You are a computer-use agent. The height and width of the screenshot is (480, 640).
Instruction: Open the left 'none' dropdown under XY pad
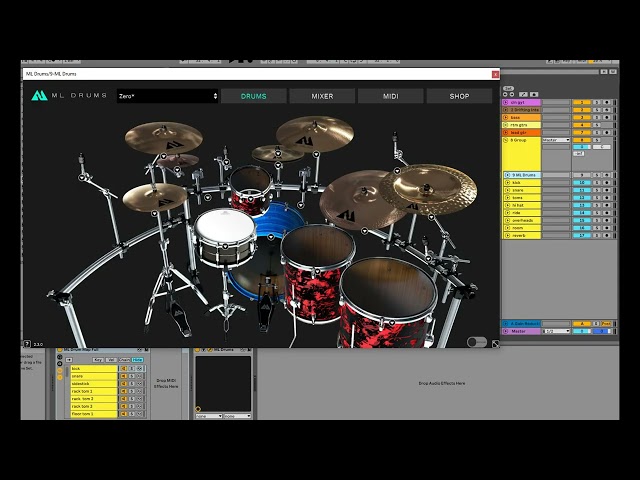[209, 416]
